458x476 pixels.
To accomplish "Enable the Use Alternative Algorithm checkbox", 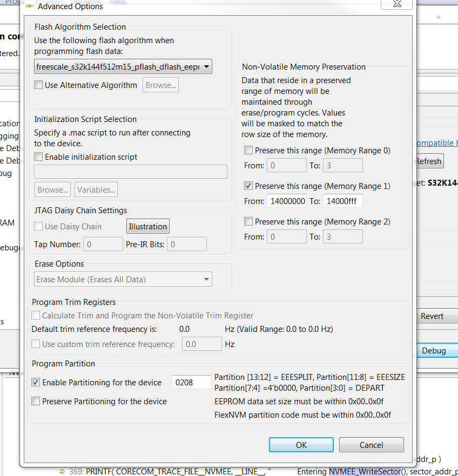I will (x=38, y=85).
